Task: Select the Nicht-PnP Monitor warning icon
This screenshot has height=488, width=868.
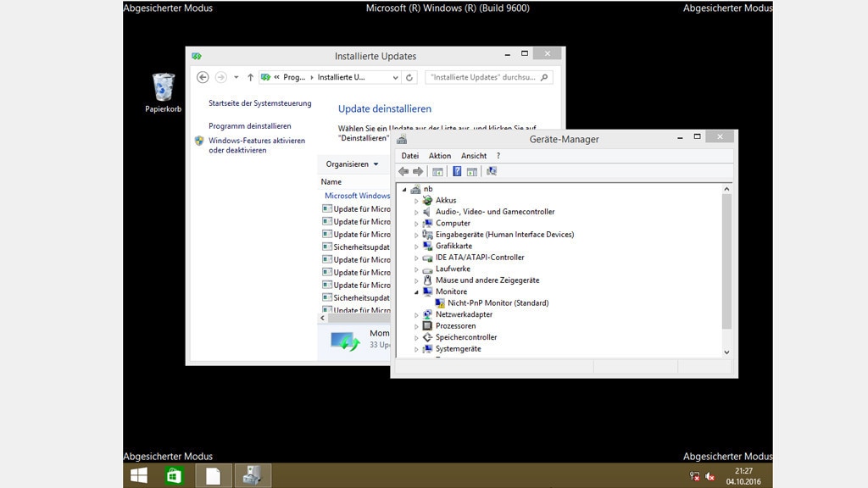Action: (x=440, y=303)
